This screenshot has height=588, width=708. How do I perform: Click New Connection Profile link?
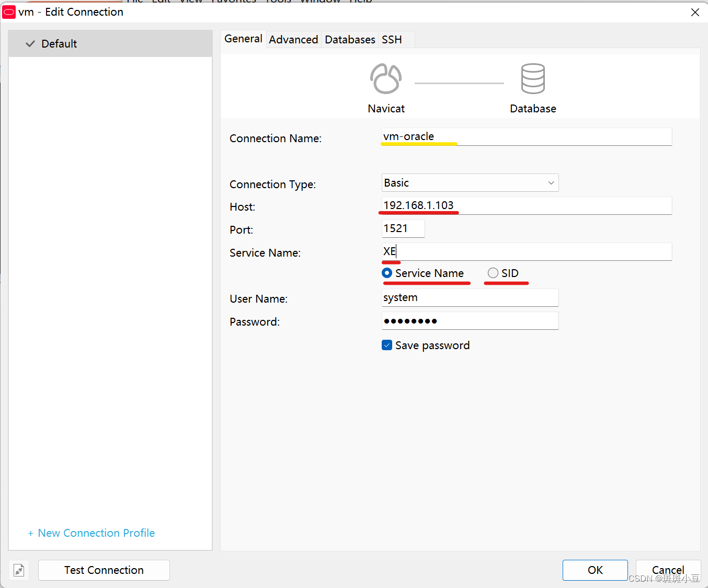[x=92, y=533]
